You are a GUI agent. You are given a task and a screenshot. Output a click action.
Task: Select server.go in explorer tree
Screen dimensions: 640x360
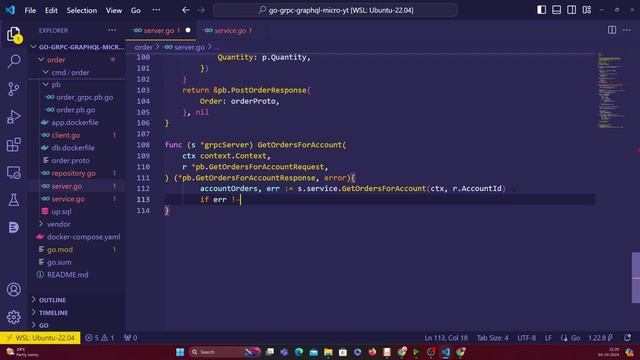click(x=77, y=186)
